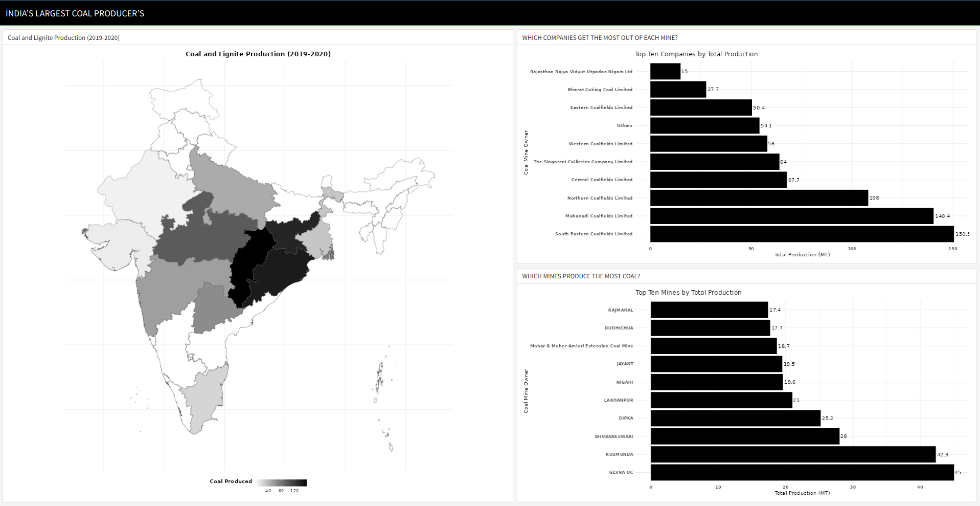The width and height of the screenshot is (980, 506).
Task: Click the INDIA'S LARGEST COAL PRODUCER'S heading
Action: 75,13
